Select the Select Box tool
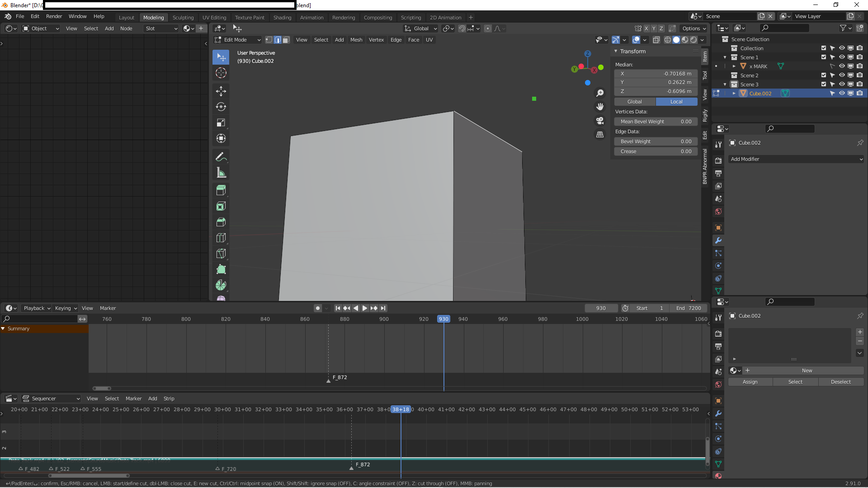The height and width of the screenshot is (488, 868). click(x=221, y=57)
